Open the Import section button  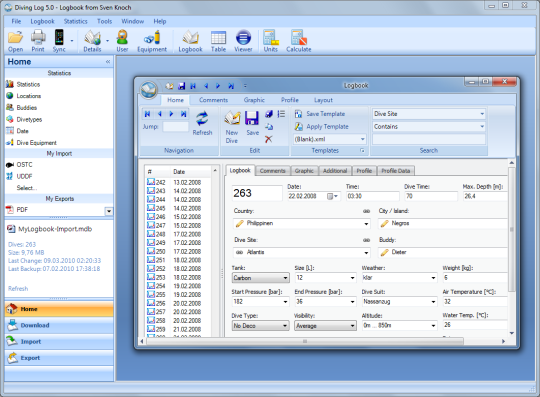click(x=59, y=342)
